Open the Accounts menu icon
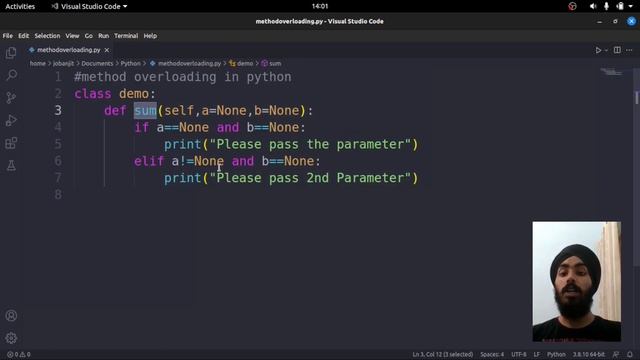 click(11, 316)
